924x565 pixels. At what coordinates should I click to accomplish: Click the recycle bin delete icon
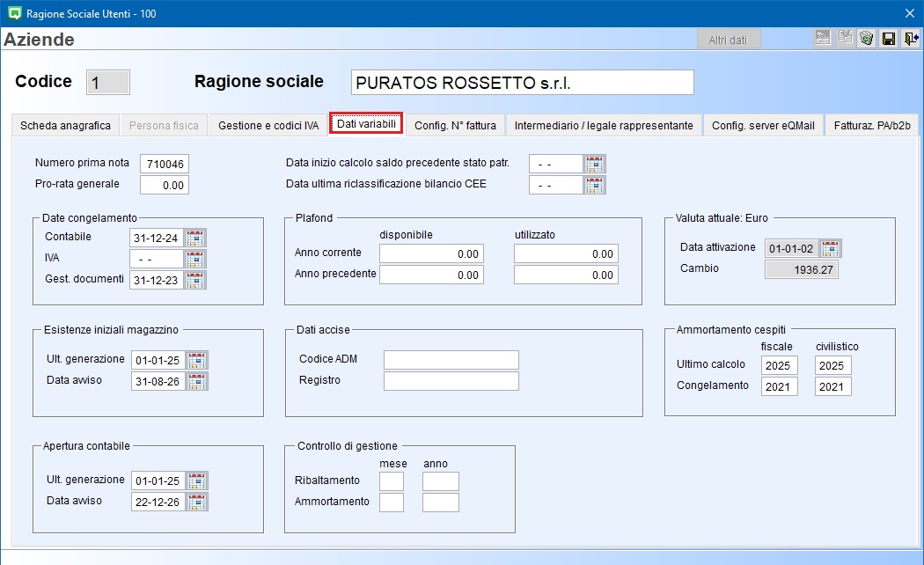pyautogui.click(x=866, y=39)
